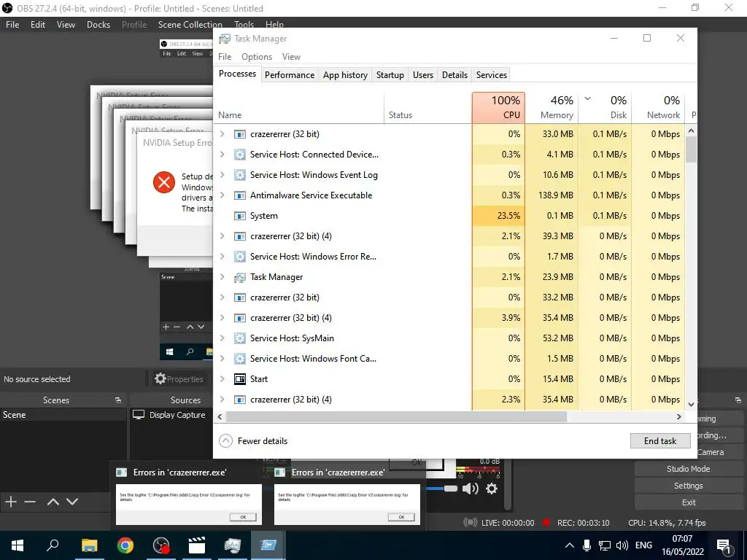Expand the Start process row
Screen dimensions: 747x560
pyautogui.click(x=222, y=379)
